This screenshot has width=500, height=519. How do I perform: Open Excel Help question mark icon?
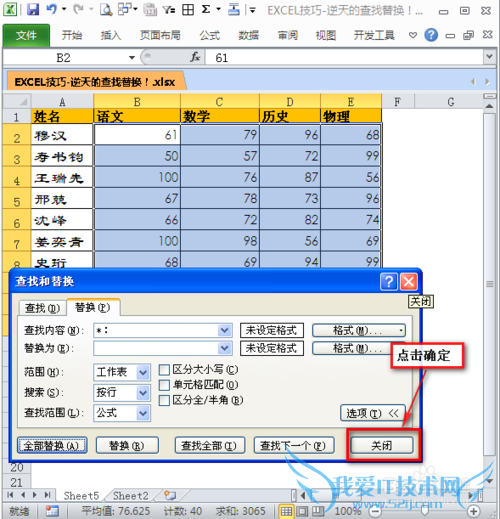(x=431, y=35)
